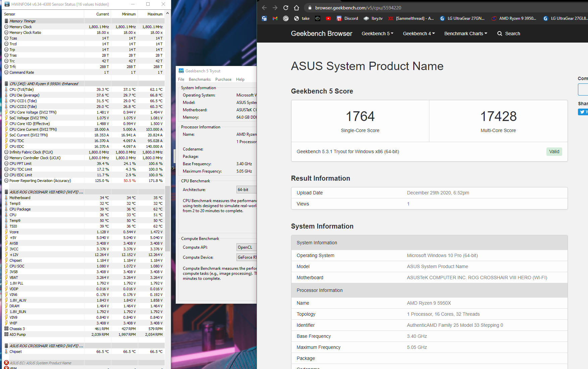Click the green Valid badge
This screenshot has height=369, width=588.
pos(554,151)
